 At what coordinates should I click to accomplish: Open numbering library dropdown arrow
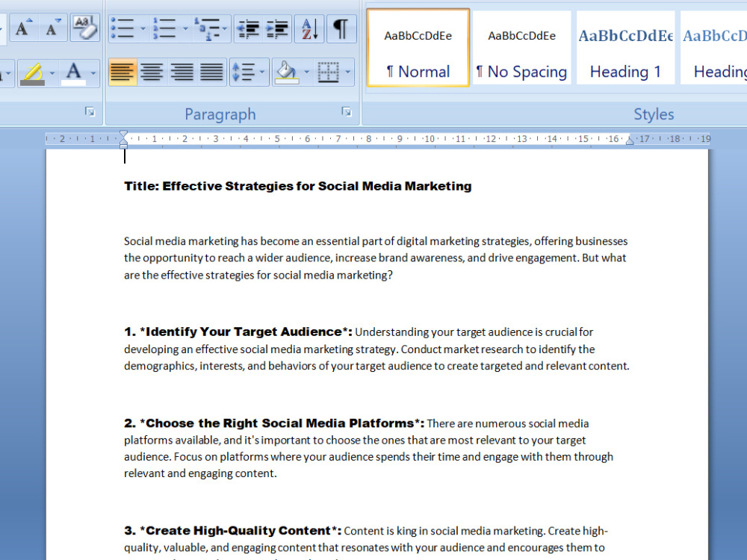[x=185, y=29]
